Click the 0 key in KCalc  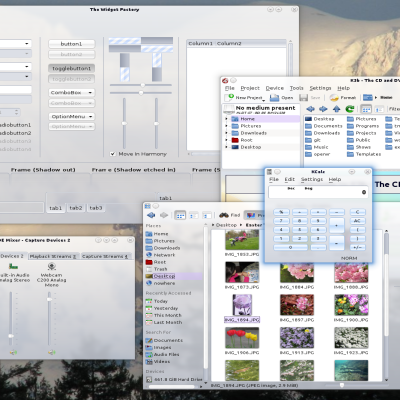[x=290, y=247]
